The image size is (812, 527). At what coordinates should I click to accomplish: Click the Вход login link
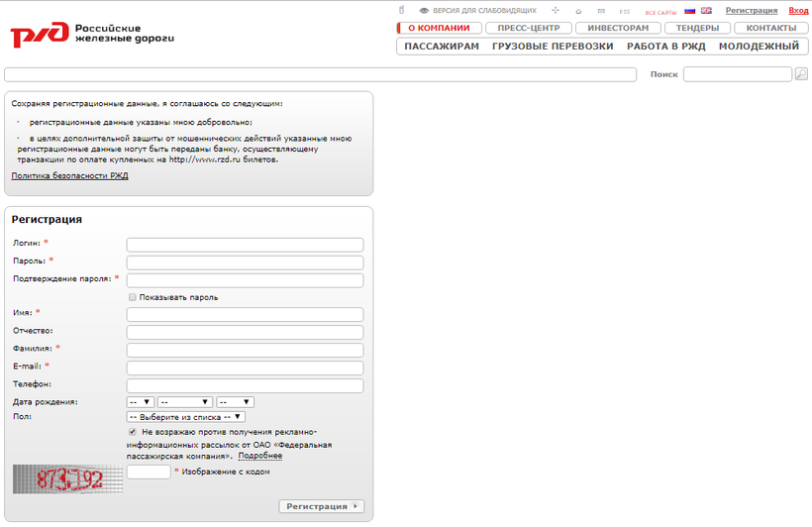click(x=798, y=11)
